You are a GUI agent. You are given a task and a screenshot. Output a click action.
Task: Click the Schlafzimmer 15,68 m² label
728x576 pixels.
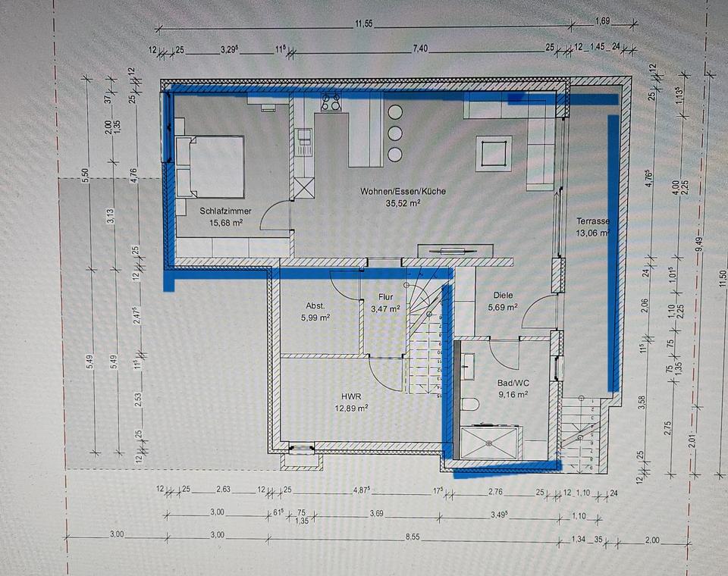click(x=226, y=218)
